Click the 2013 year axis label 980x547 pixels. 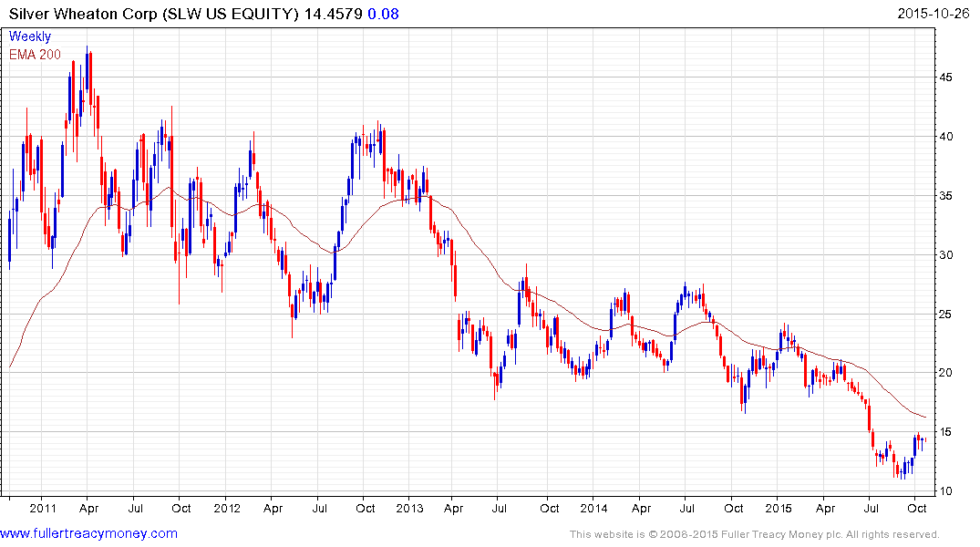[x=409, y=508]
